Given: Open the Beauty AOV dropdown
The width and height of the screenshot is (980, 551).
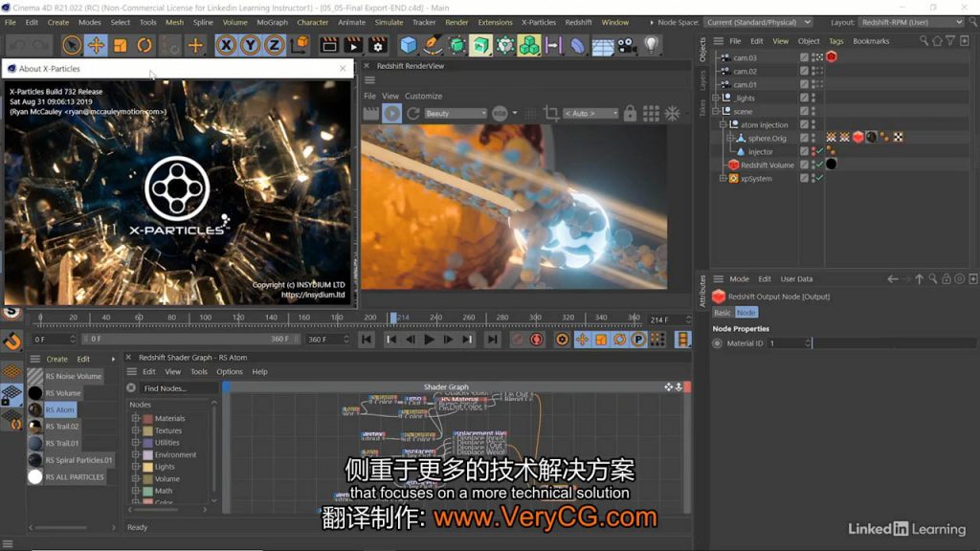Looking at the screenshot, I should [456, 113].
